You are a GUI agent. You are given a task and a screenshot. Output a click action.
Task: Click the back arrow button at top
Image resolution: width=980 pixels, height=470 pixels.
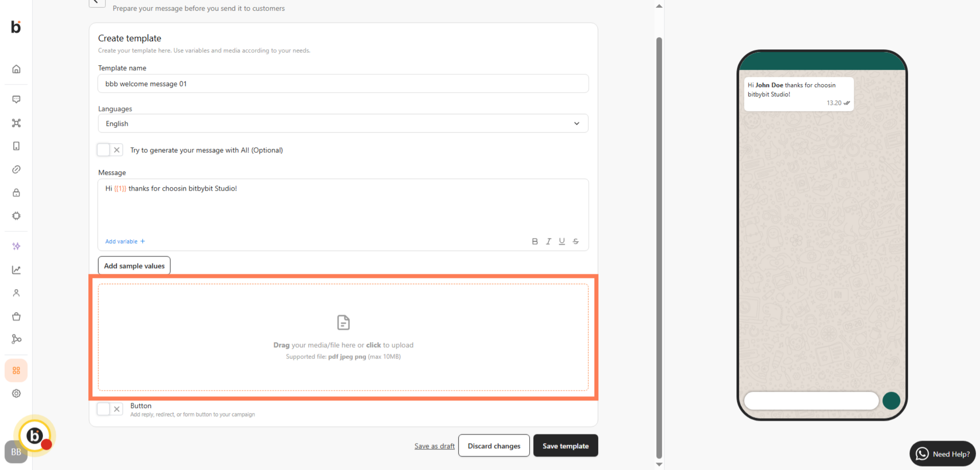pyautogui.click(x=97, y=2)
